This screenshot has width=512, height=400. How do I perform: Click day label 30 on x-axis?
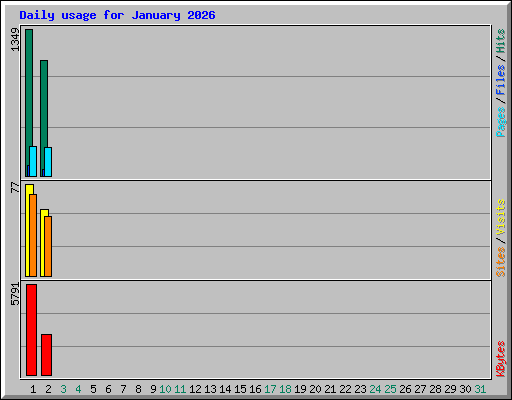465,389
